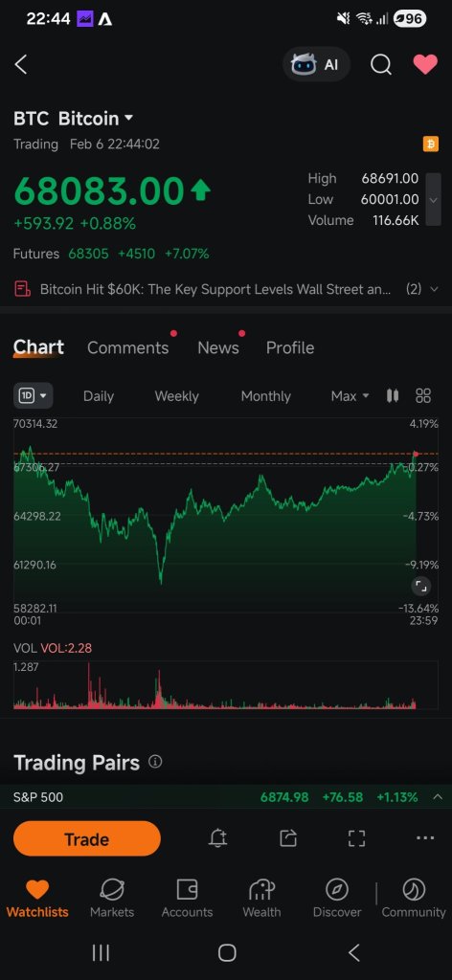The image size is (452, 980).
Task: Tap the S&P 500 index ticker
Action: tap(226, 797)
